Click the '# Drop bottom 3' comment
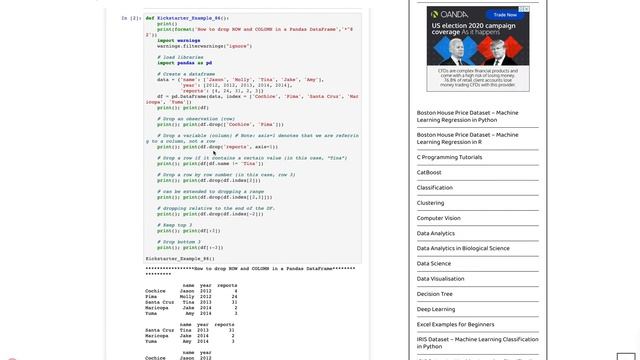This screenshot has height=360, width=640. point(179,242)
